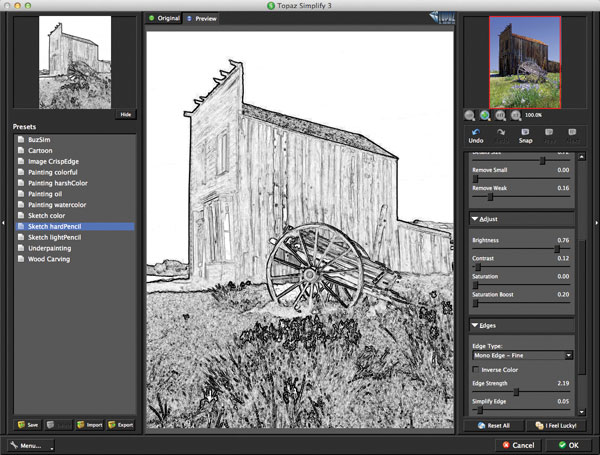Switch to the Preview view tab
The image size is (600, 455).
tap(202, 18)
